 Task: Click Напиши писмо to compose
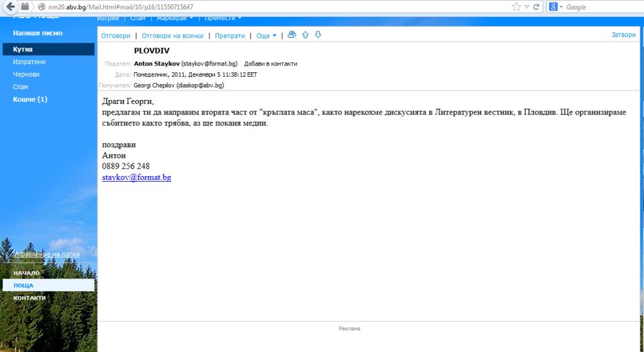38,33
